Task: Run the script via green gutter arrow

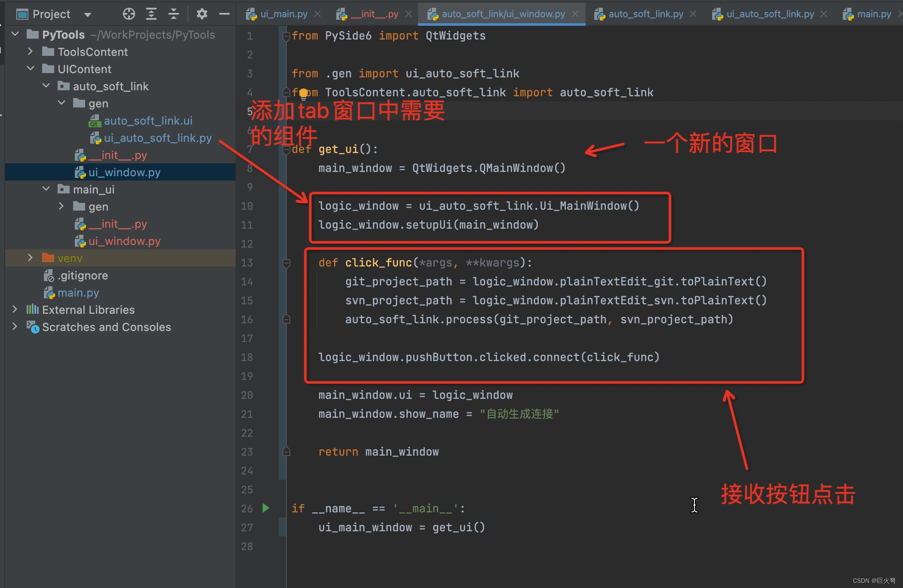Action: [266, 508]
